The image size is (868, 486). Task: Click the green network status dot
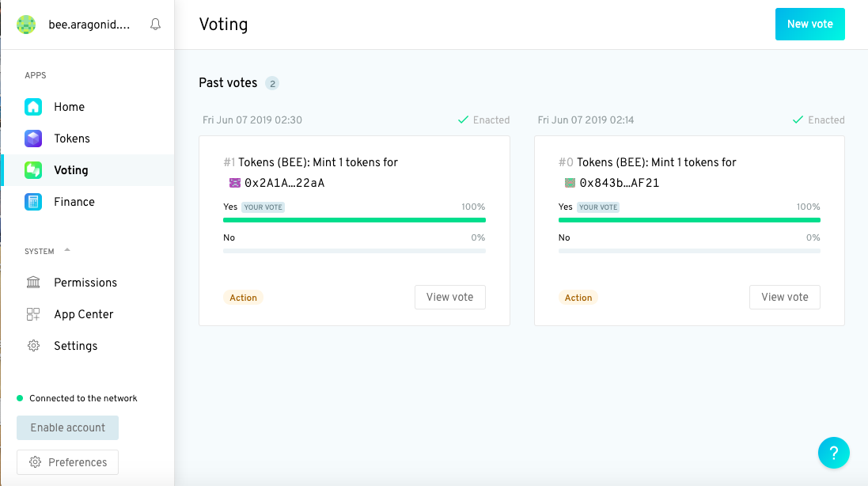(x=20, y=398)
